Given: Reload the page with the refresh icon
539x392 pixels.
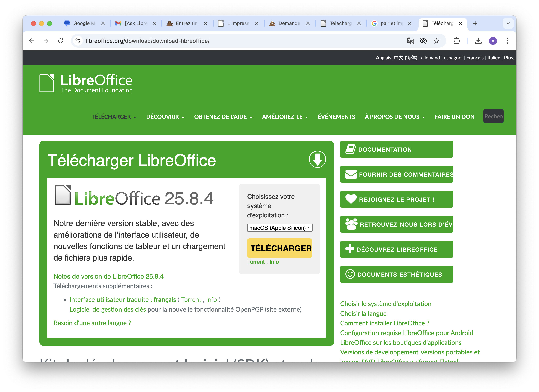Looking at the screenshot, I should 61,41.
